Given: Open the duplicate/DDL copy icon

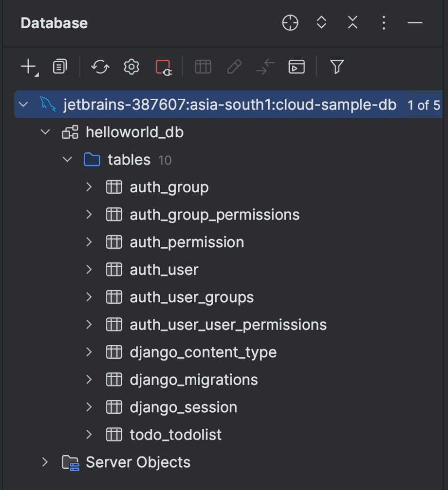Looking at the screenshot, I should (60, 67).
